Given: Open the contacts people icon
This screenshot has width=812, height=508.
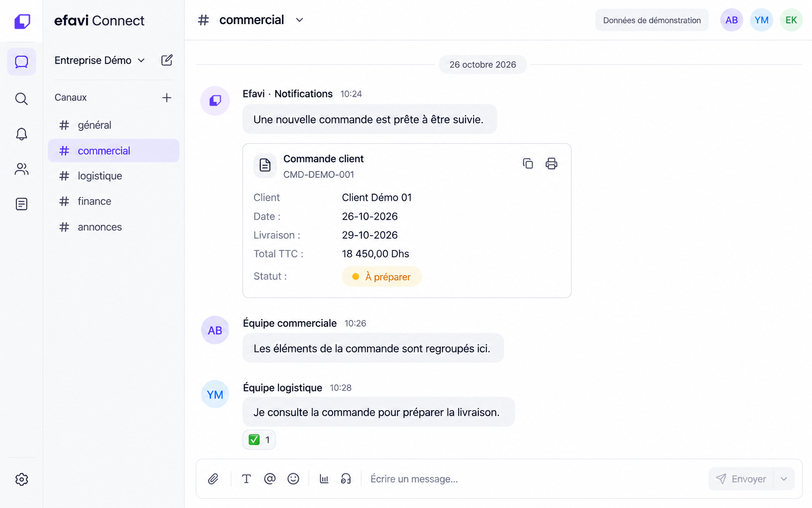Looking at the screenshot, I should coord(22,169).
